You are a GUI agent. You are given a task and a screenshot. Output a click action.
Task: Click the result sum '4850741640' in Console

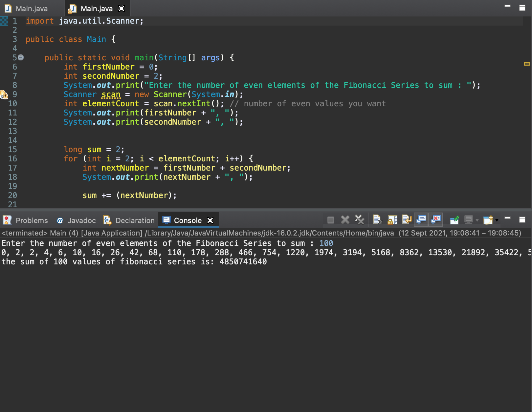pos(243,262)
